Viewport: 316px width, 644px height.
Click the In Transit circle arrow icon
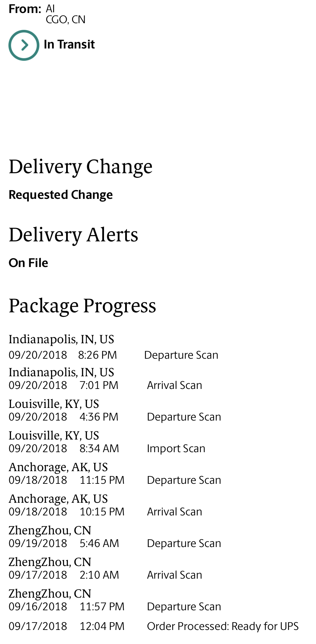[24, 45]
